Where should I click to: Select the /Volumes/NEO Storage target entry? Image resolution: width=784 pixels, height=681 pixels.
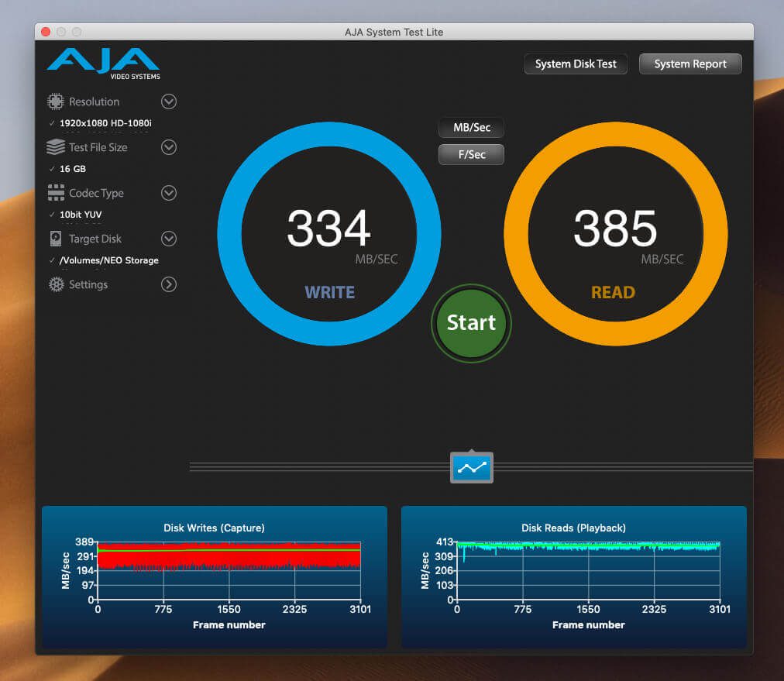[109, 260]
